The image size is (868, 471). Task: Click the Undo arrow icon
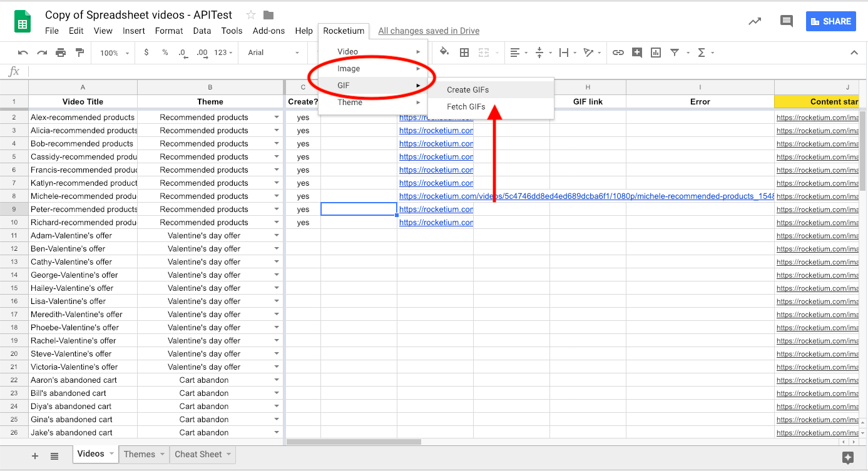pos(23,53)
